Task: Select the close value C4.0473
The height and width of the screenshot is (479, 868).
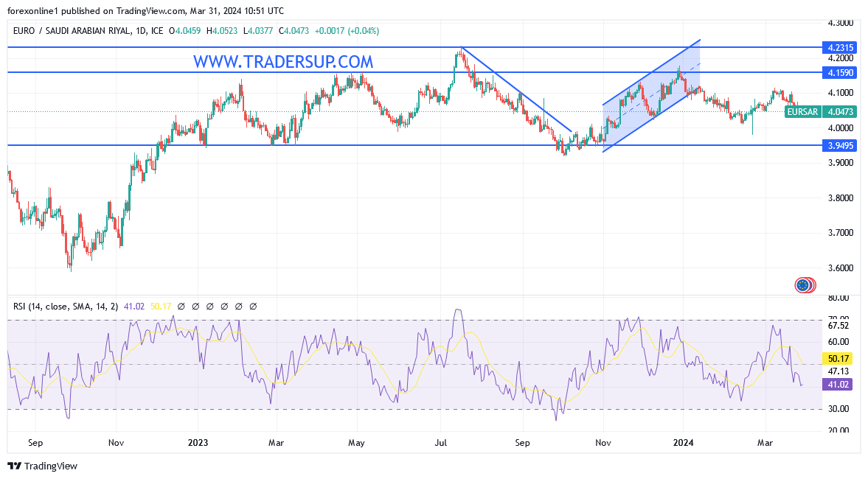Action: coord(294,31)
